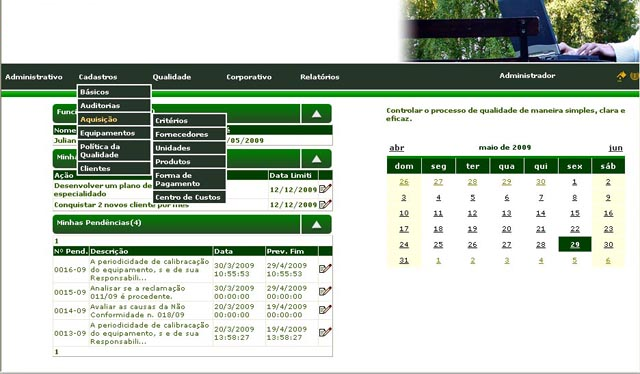Image resolution: width=640 pixels, height=374 pixels.
Task: Open Critérios submenu item
Action: [189, 120]
